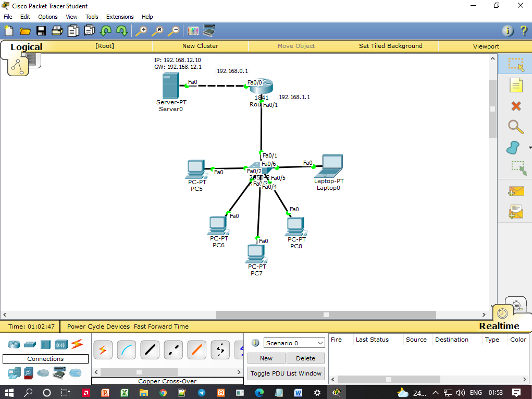
Task: Click the Viewport button
Action: 486,46
